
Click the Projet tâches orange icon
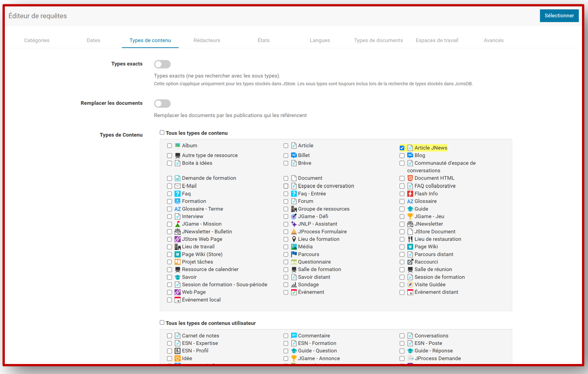pos(178,262)
